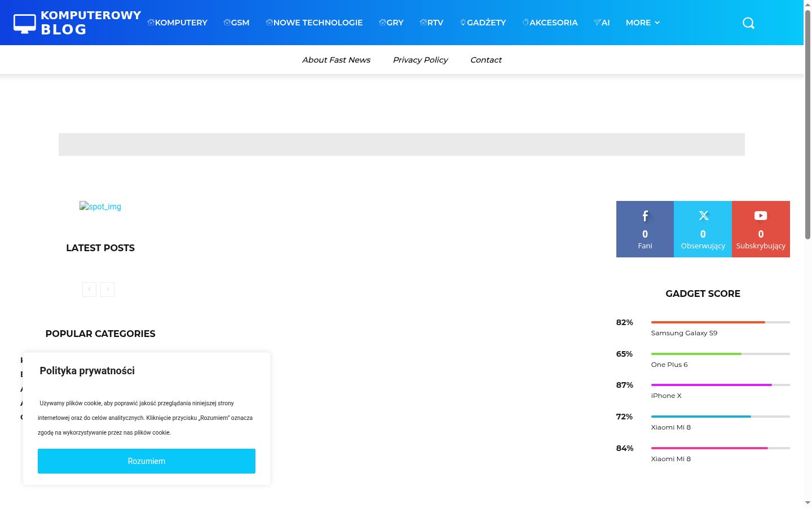Click the POPULAR CATEGORIES heading
The width and height of the screenshot is (812, 508).
(100, 334)
